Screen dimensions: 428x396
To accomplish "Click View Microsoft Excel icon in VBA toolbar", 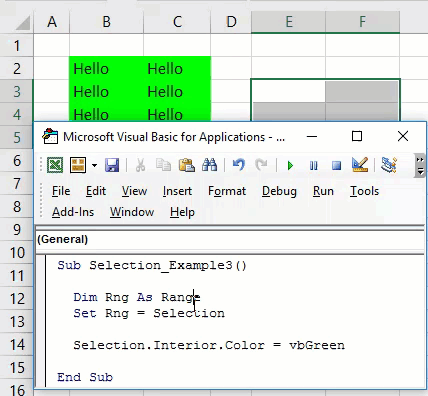I will (55, 165).
